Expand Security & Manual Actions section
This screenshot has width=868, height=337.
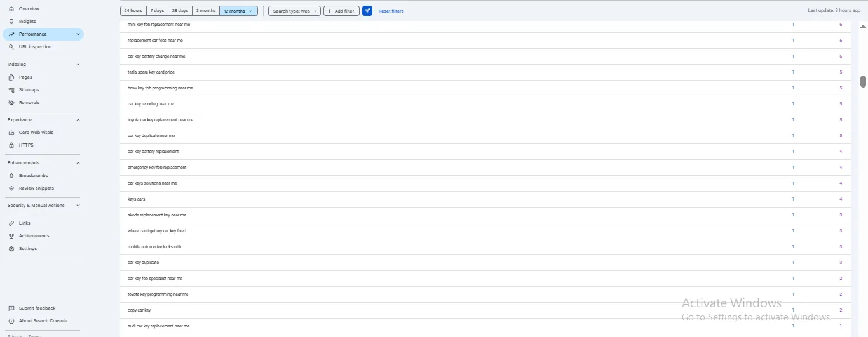tap(78, 206)
